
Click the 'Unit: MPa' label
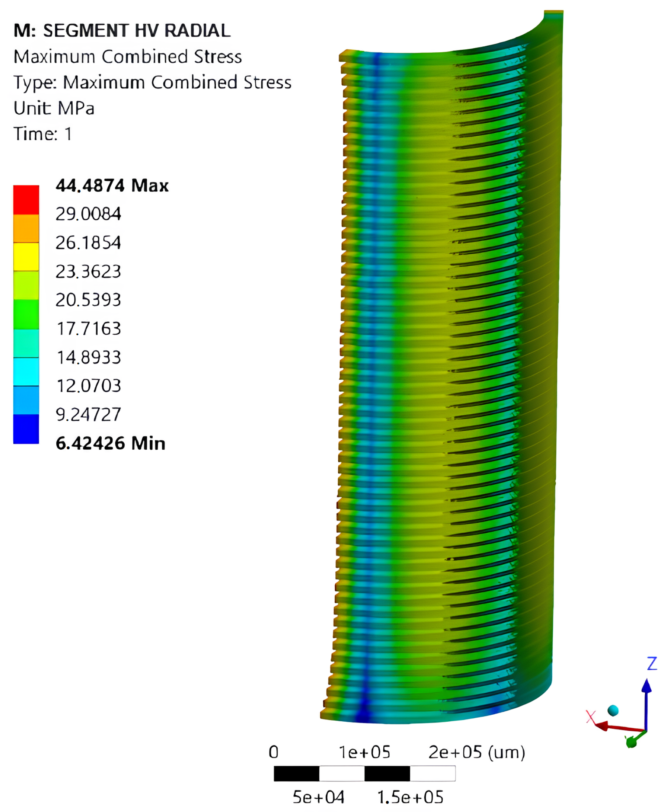[x=54, y=108]
